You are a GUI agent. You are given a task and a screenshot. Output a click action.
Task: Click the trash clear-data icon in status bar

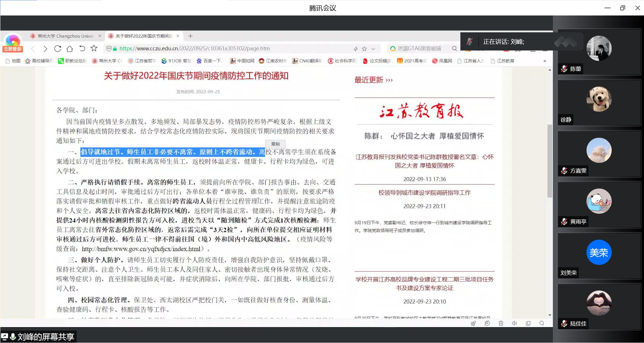pyautogui.click(x=501, y=323)
